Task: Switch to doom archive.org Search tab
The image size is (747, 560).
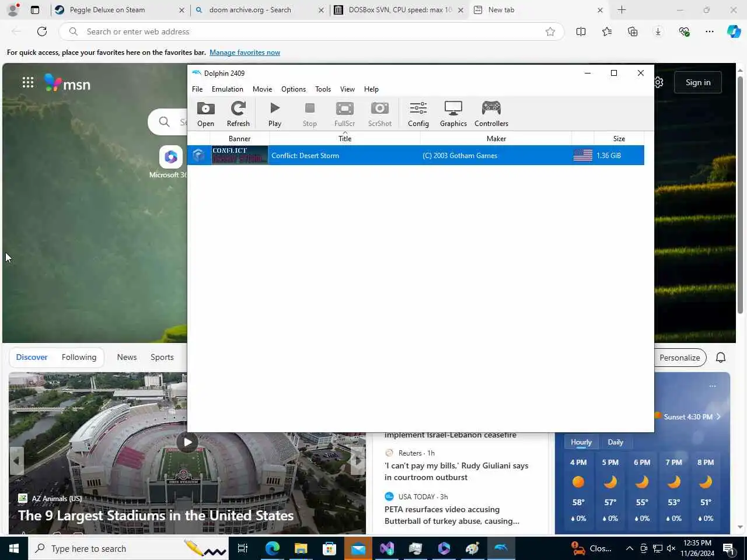Action: click(x=259, y=10)
